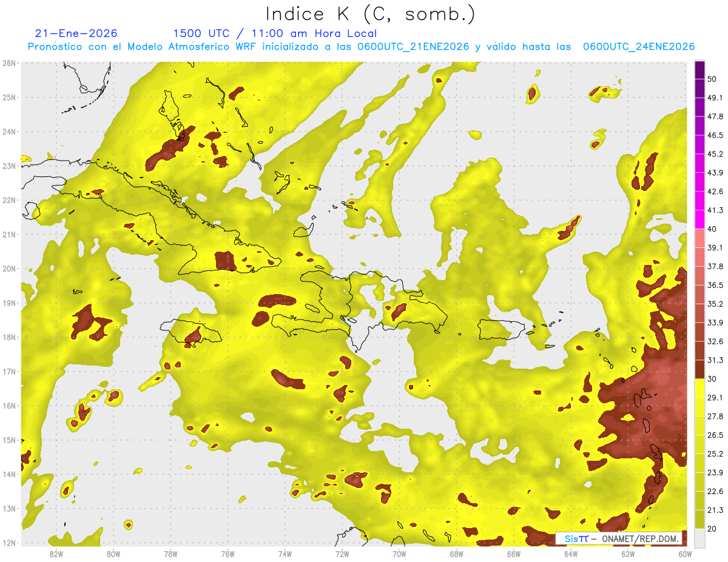
Task: Click the colorbar label '31.3'
Action: (715, 360)
